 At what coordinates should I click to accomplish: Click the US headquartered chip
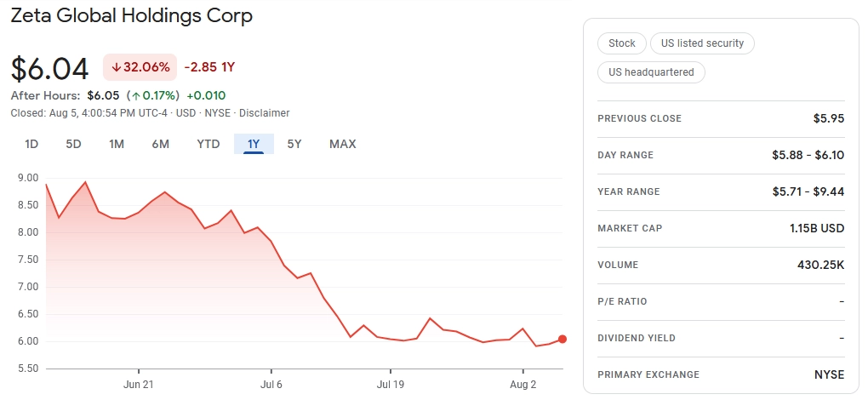[x=651, y=72]
